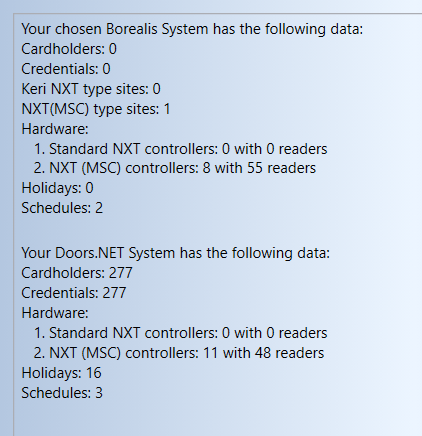Click the Borealis 'Credentials: 0' line
This screenshot has height=436, width=422.
click(x=66, y=69)
